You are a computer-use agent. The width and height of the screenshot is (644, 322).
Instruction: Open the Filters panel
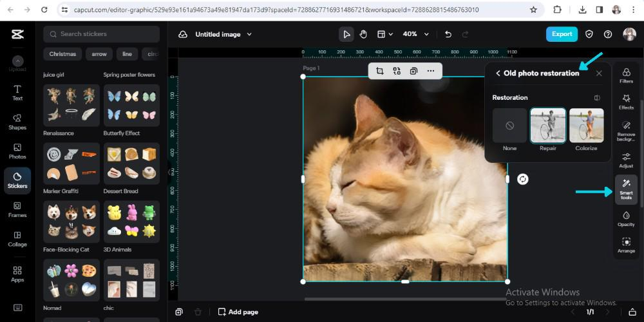click(625, 76)
